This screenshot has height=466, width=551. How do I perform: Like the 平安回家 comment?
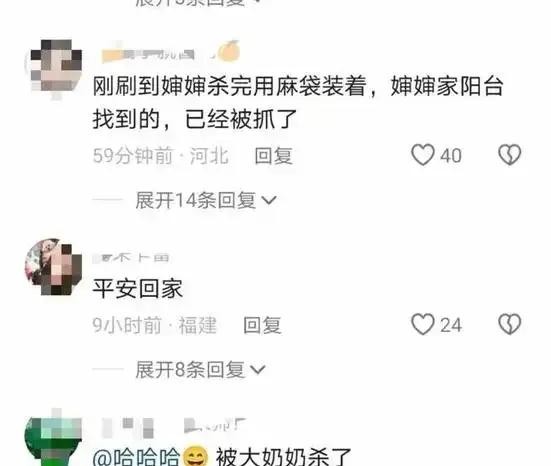point(423,324)
